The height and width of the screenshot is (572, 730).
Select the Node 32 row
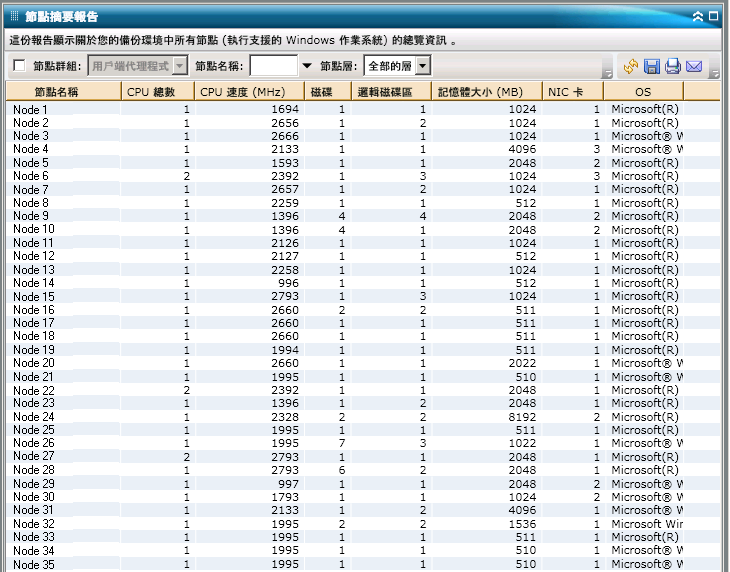[x=363, y=524]
